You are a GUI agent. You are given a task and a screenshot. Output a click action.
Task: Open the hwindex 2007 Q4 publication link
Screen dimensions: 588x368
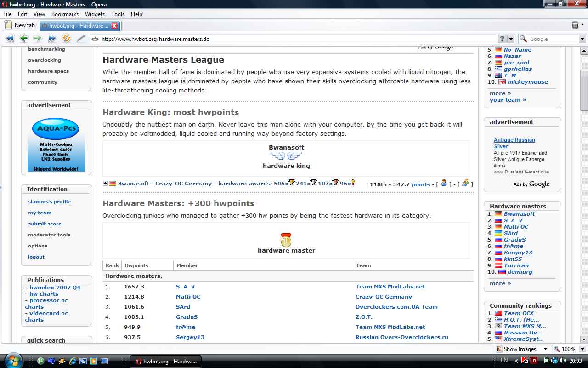[55, 287]
